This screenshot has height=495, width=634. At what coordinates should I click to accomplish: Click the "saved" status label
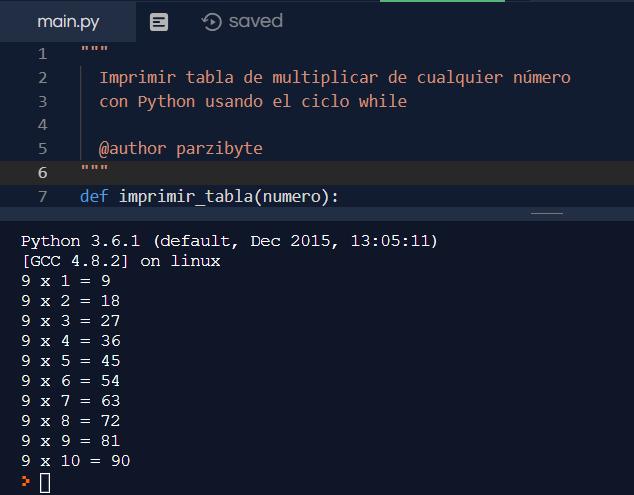[x=255, y=21]
